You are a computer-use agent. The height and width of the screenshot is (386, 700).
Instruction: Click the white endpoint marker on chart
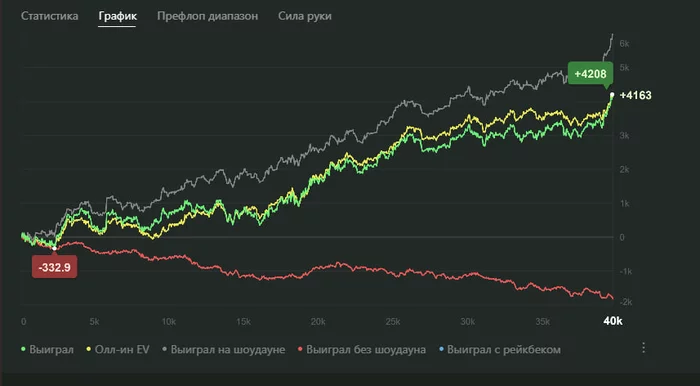tap(612, 95)
